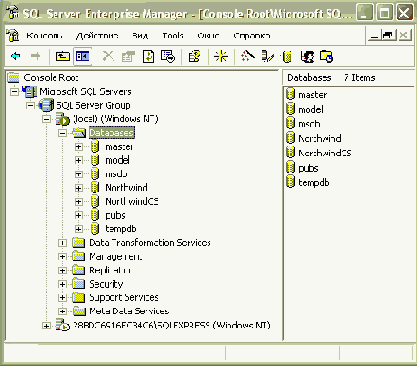Toggle the Show/Hide Console Tree icon
417x366 pixels.
pos(83,56)
